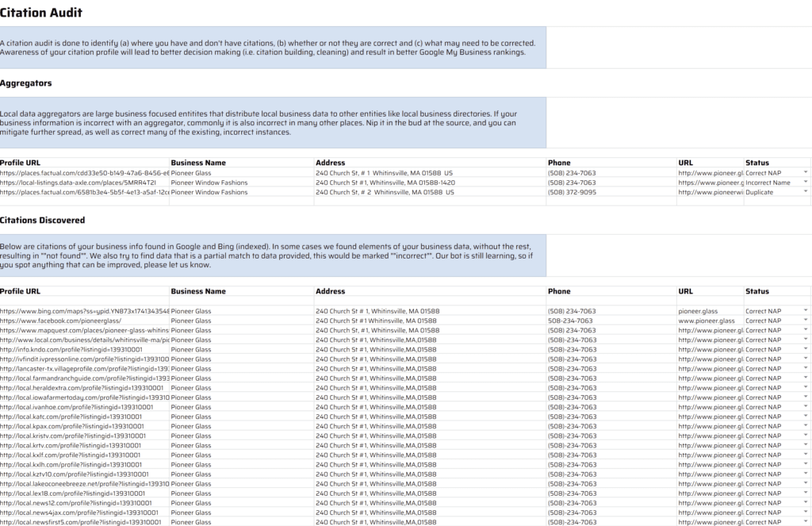
Task: Select the 'Citations Discovered' section heading
Action: (43, 221)
